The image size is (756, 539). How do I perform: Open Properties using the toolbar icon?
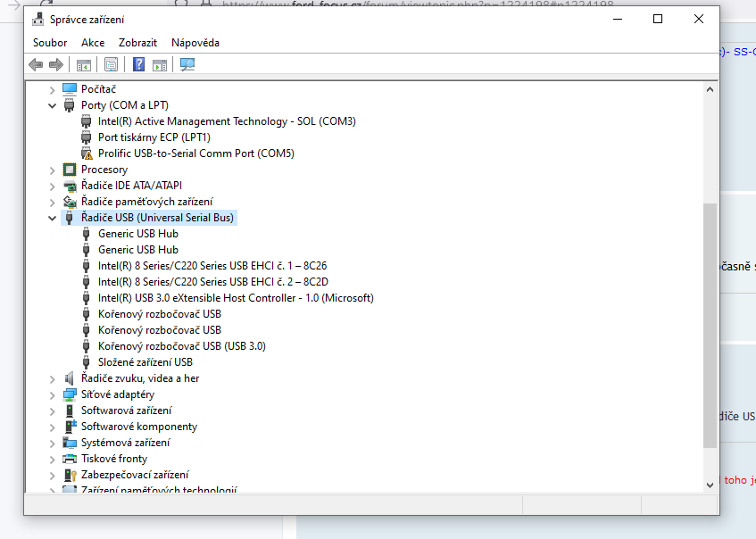click(x=111, y=64)
